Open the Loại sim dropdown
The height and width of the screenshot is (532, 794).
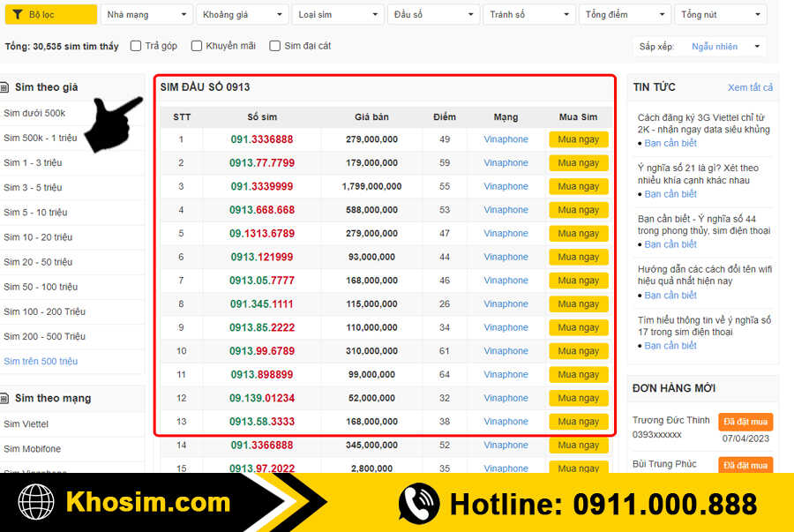point(338,14)
